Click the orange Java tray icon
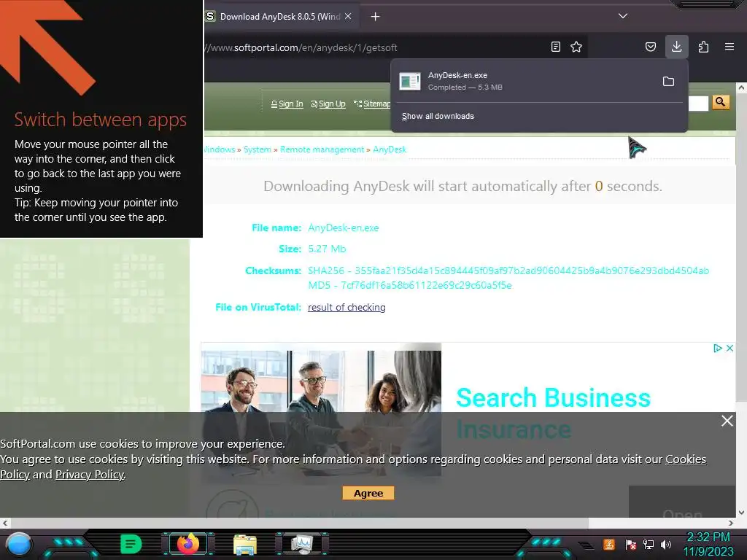The image size is (747, 560). [609, 544]
